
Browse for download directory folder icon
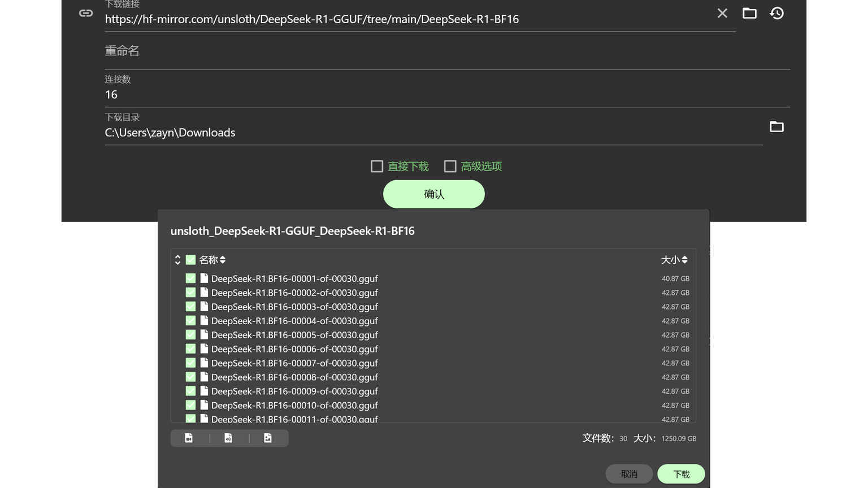pyautogui.click(x=776, y=127)
